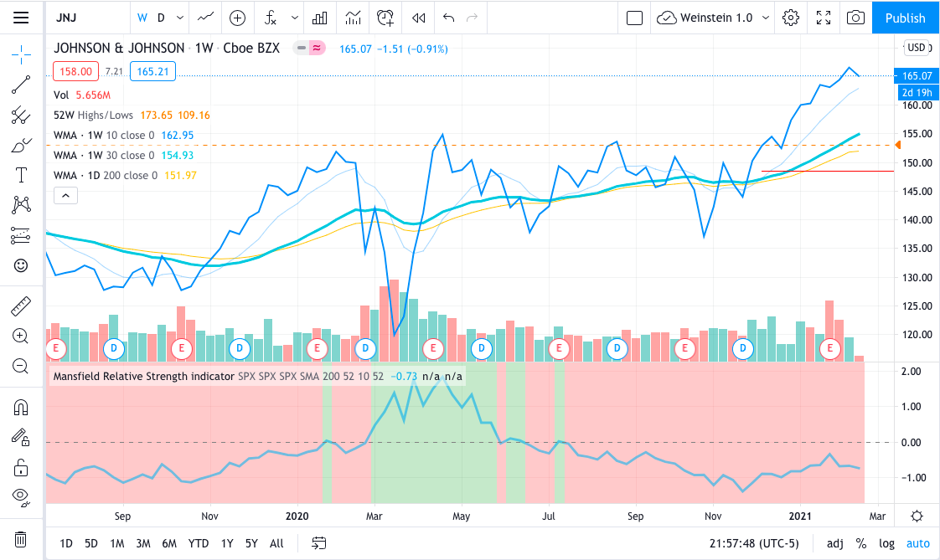
Task: Select the YTD time range
Action: pos(199,543)
